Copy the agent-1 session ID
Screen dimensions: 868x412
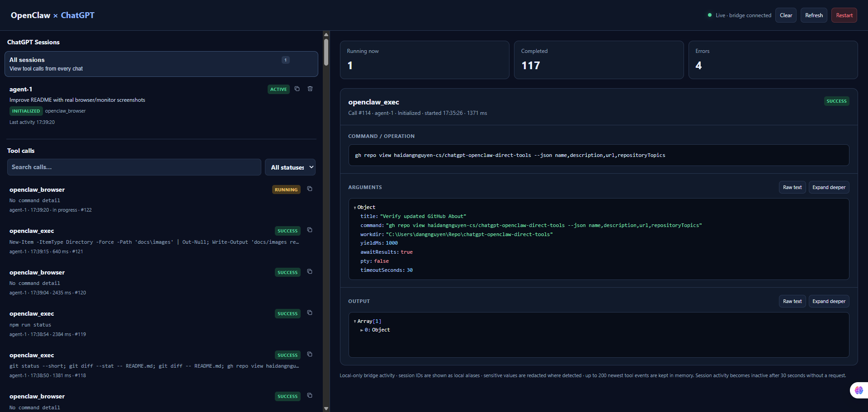tap(297, 89)
